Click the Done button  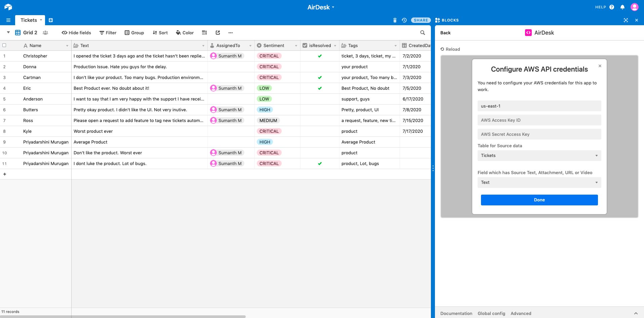539,200
